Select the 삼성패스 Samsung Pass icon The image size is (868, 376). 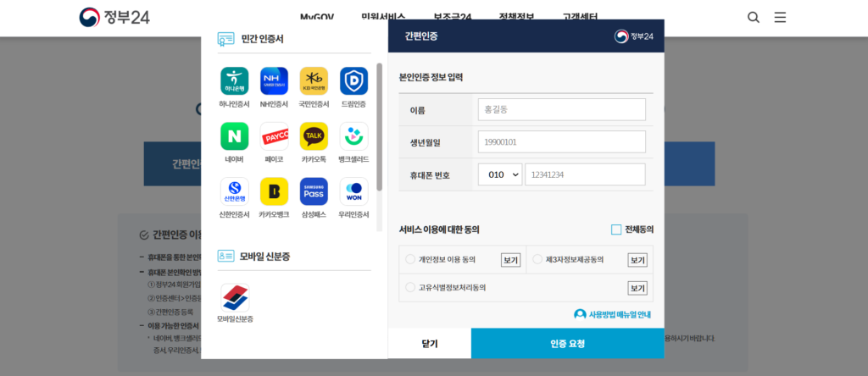(314, 191)
